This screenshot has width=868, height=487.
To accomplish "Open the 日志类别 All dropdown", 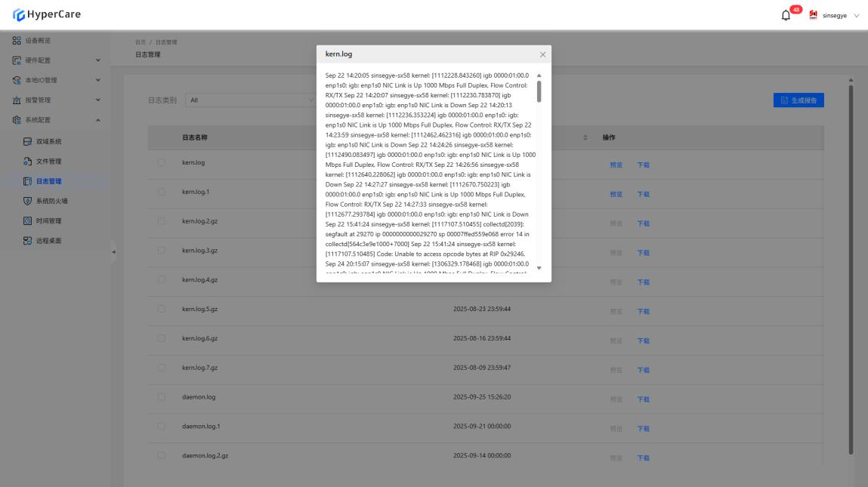I will [x=250, y=100].
